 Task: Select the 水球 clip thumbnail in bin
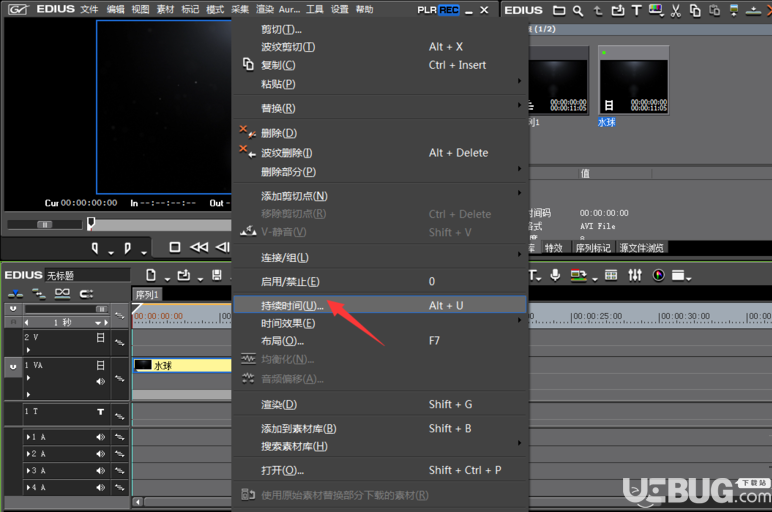coord(634,81)
